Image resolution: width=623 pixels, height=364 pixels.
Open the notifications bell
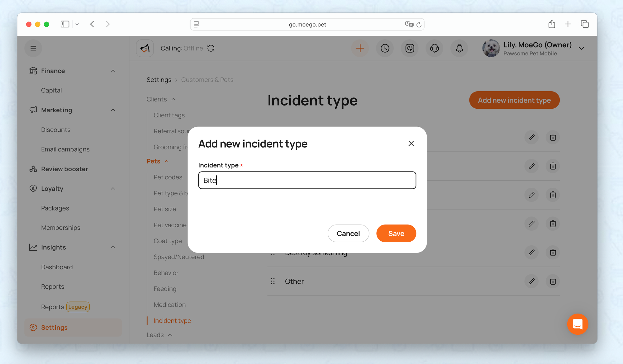click(x=459, y=48)
